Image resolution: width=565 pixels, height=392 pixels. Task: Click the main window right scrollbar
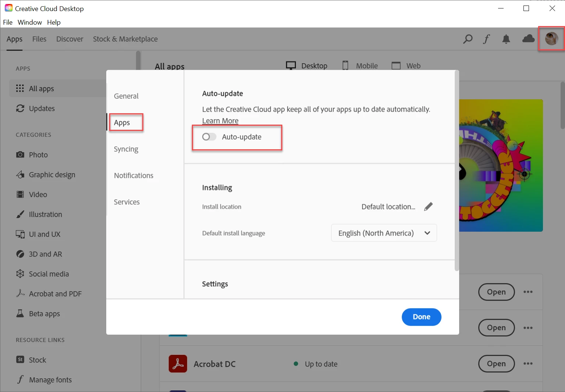(x=562, y=105)
